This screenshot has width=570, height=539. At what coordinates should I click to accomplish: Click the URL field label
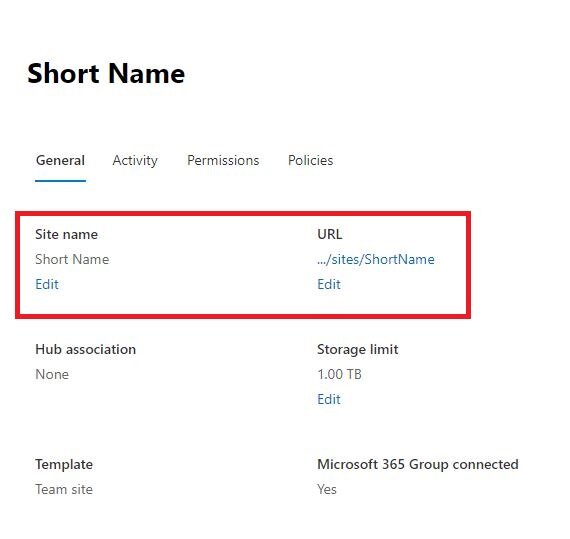pyautogui.click(x=329, y=234)
